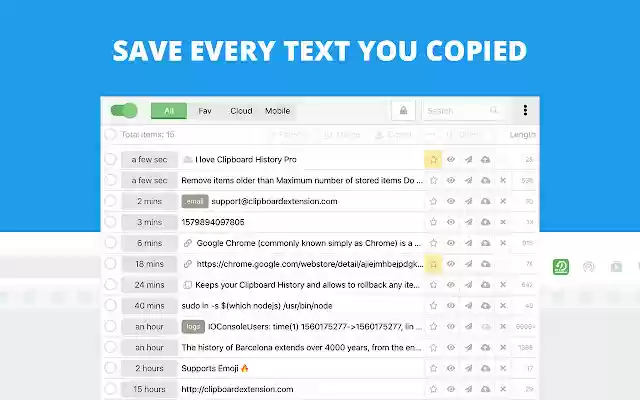Click the '24 mins' time label
The image size is (640, 400).
[149, 284]
